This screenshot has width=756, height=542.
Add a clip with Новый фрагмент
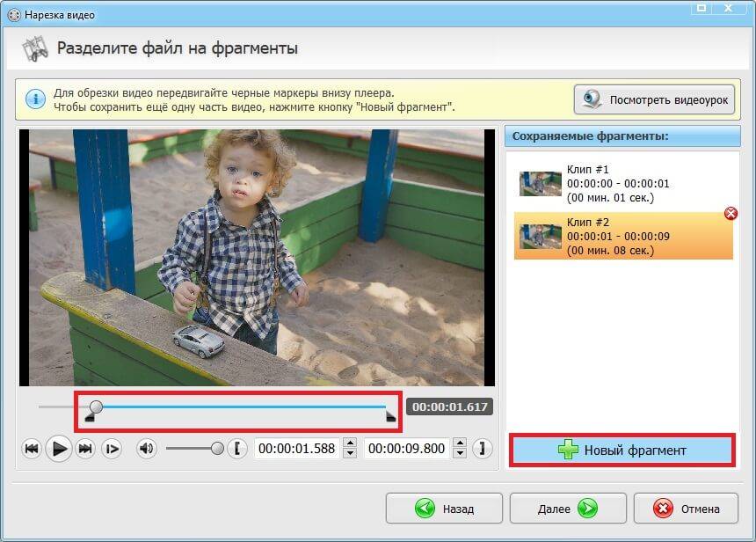click(622, 450)
